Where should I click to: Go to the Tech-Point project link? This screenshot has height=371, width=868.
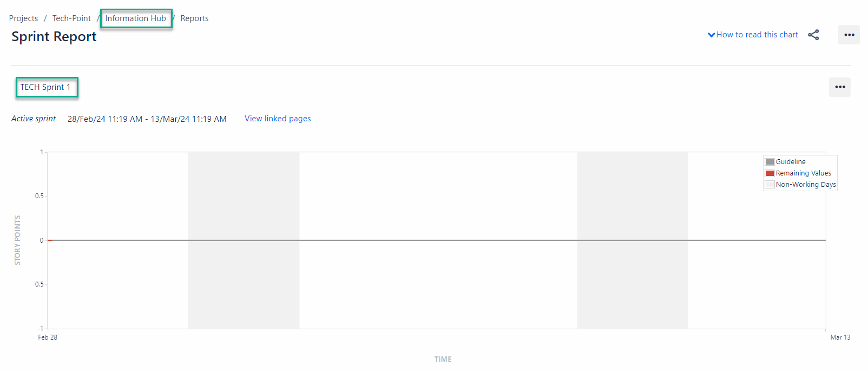pyautogui.click(x=71, y=18)
